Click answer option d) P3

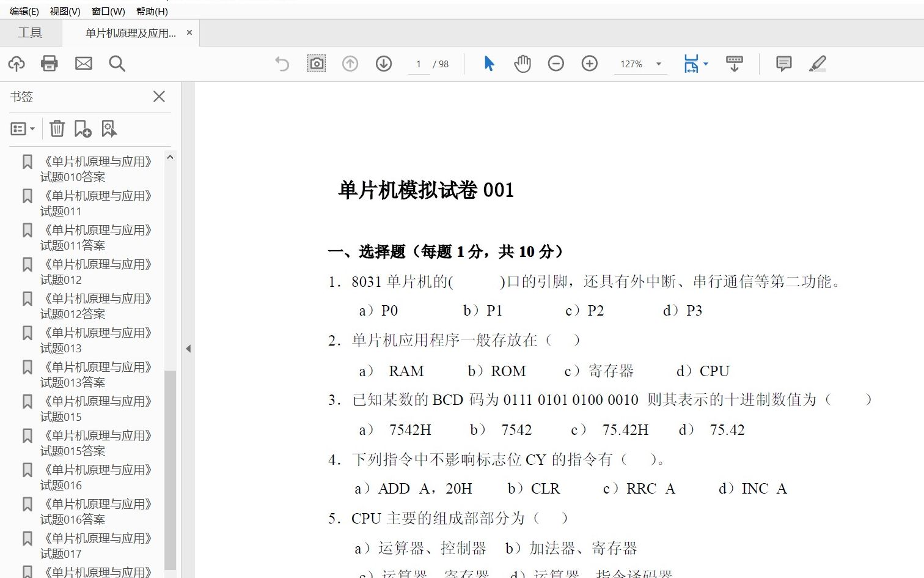point(683,311)
